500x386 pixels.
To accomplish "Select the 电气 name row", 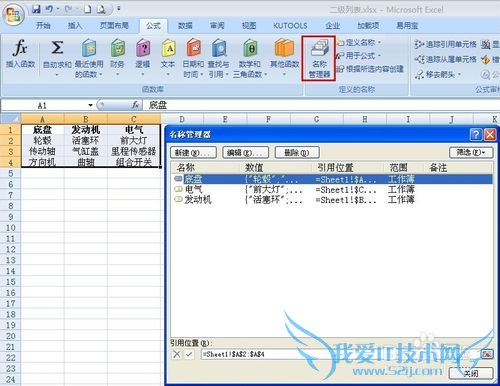I will (332, 190).
